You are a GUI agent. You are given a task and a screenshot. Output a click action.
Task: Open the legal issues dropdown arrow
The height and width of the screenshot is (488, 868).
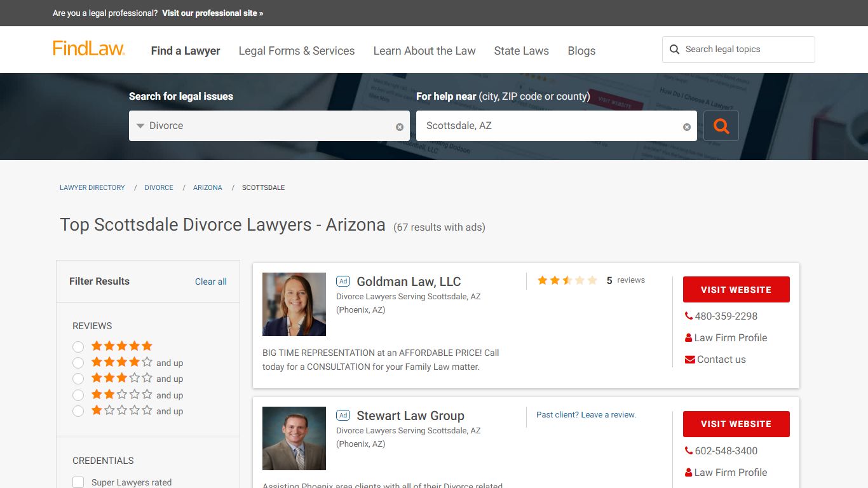pos(140,126)
